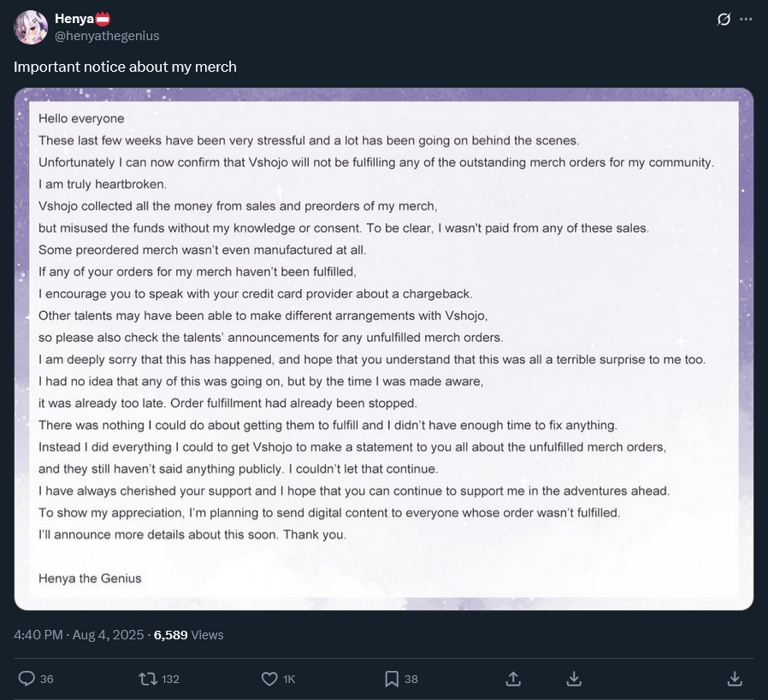
Task: Open the three-dot More options menu
Action: point(746,19)
